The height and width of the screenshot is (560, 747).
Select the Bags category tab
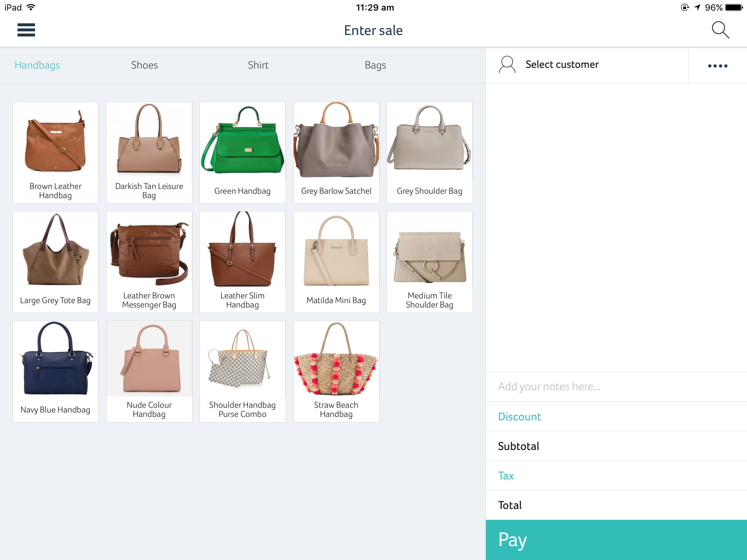(375, 65)
